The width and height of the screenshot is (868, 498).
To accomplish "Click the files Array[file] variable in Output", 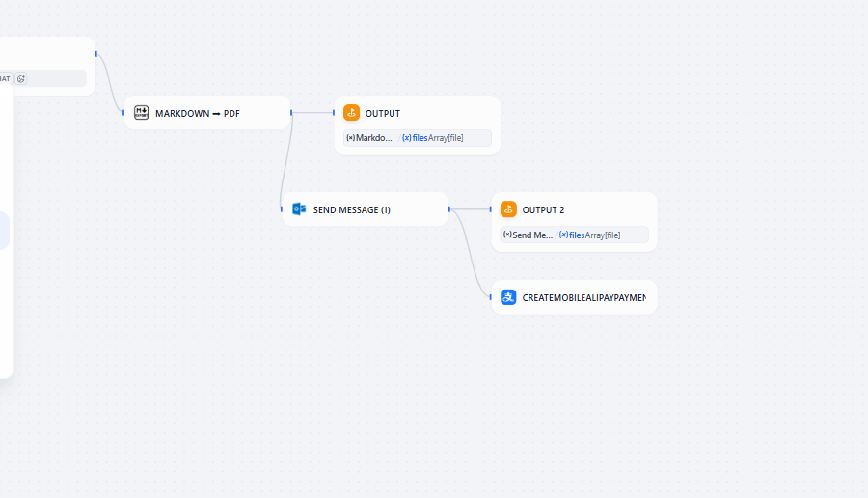I will pos(433,138).
